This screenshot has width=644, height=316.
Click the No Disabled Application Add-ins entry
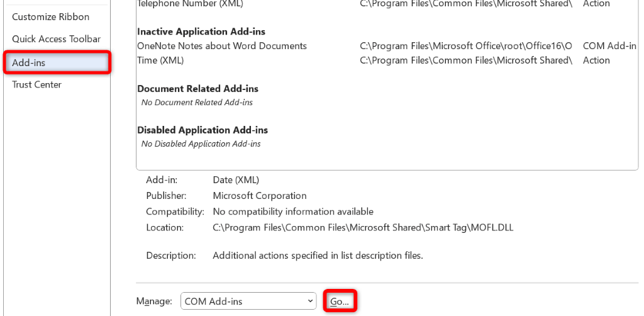click(x=201, y=144)
